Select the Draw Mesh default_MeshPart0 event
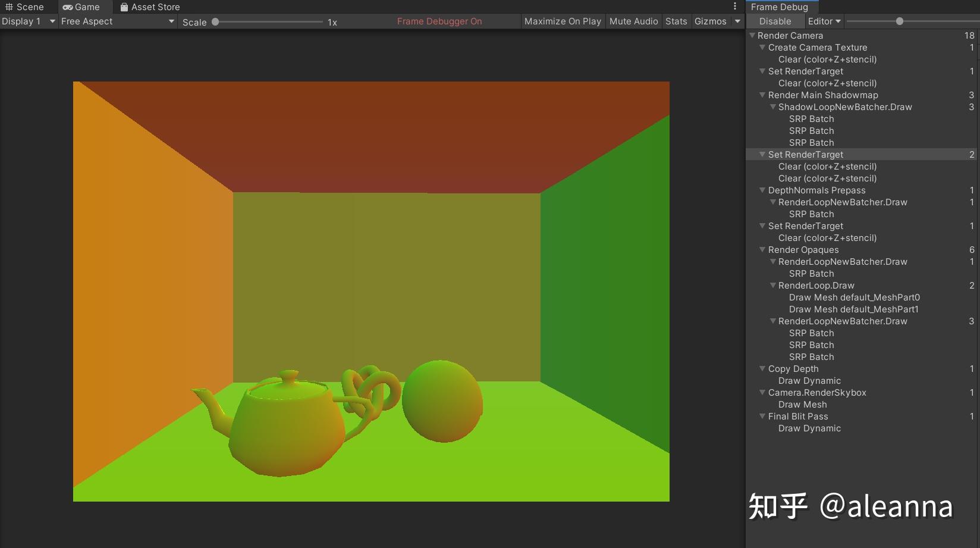Screen dimensions: 980x548 click(x=855, y=298)
